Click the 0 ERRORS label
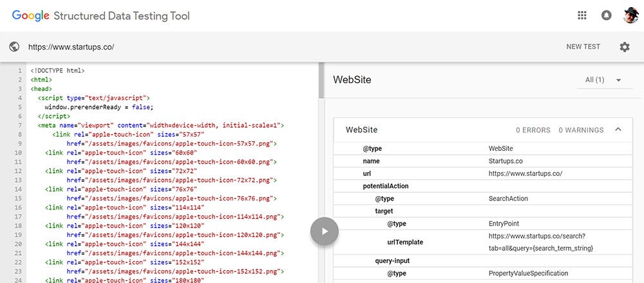The height and width of the screenshot is (283, 644). 533,130
